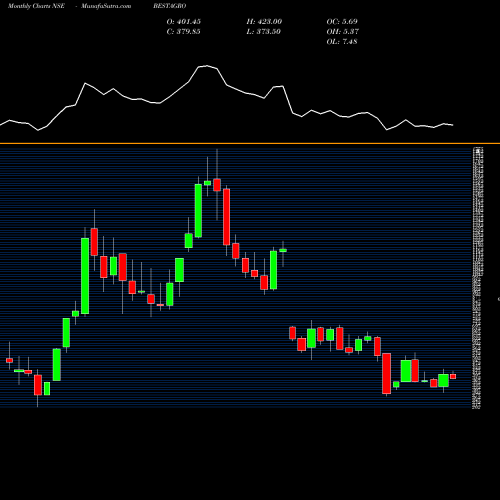Click the "Monthly Charts NSE" title text
The image size is (500, 500).
pyautogui.click(x=36, y=6)
